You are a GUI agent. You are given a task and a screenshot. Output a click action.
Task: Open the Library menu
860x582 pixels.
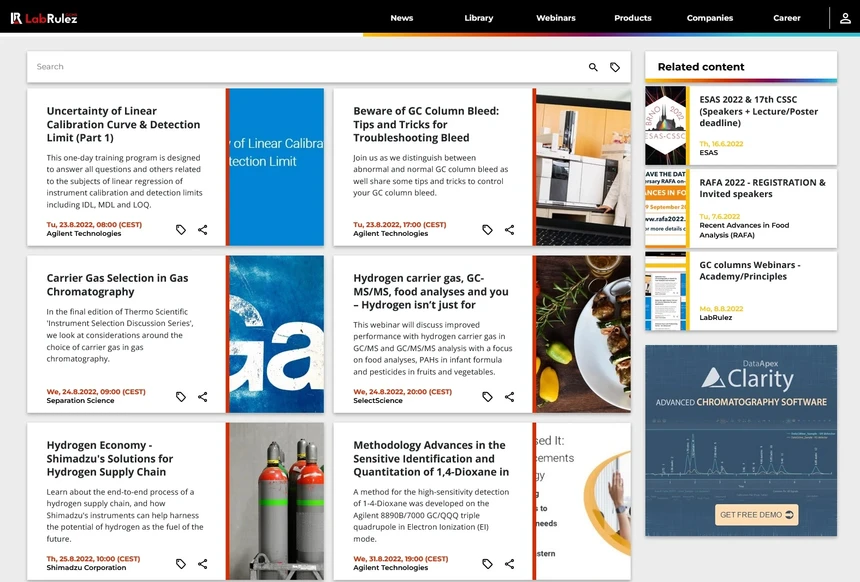(x=479, y=18)
